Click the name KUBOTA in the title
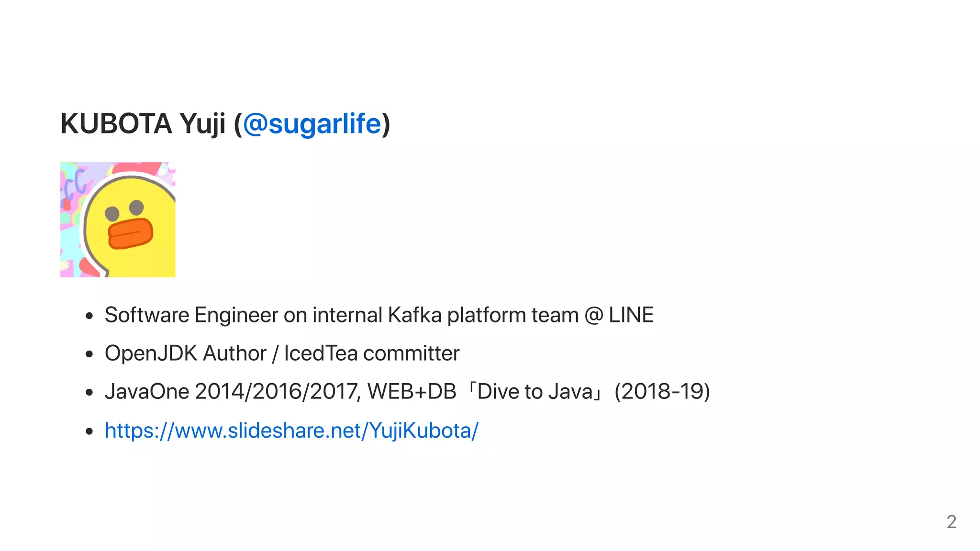This screenshot has height=551, width=980. (x=116, y=124)
